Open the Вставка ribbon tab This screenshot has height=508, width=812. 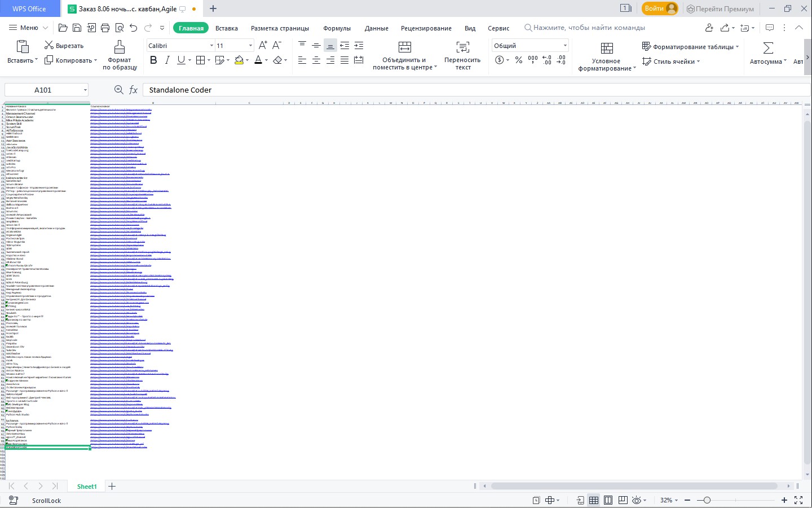coord(227,28)
